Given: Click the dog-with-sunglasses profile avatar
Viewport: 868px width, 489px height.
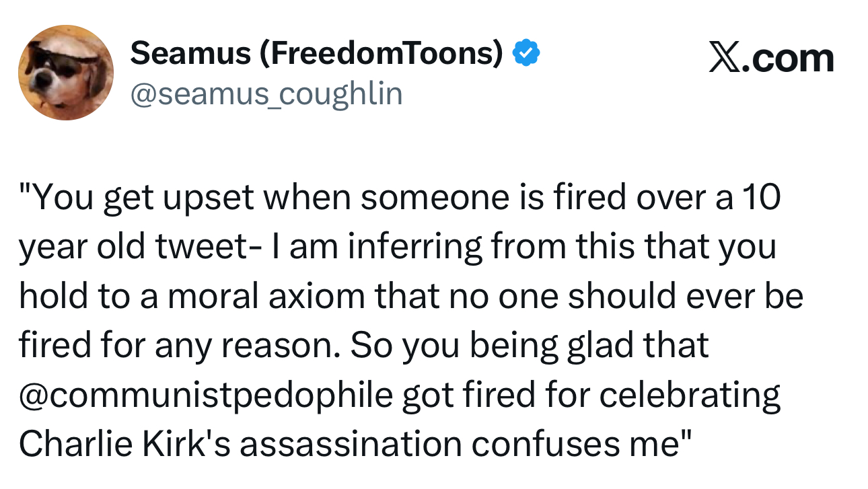Looking at the screenshot, I should 66,73.
